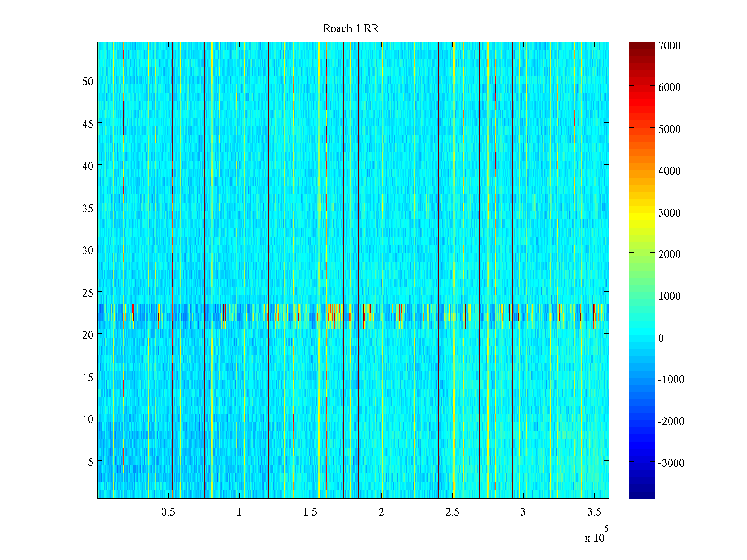
Task: Select the colorbar tick label -3000
Action: [x=670, y=463]
